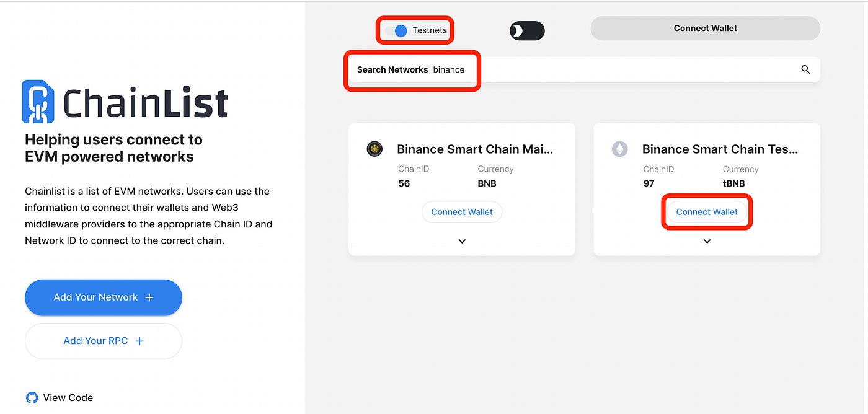Click the Search Networks input field

tap(620, 69)
